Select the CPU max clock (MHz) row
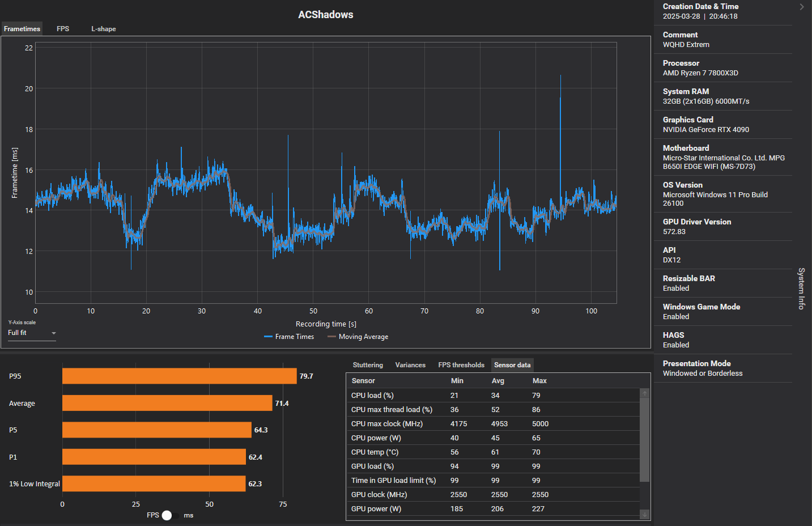This screenshot has width=812, height=526. pyautogui.click(x=493, y=423)
